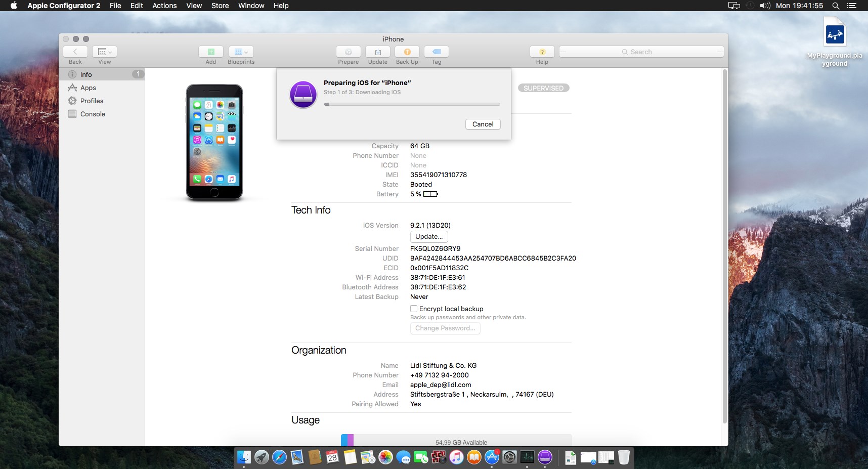868x469 pixels.
Task: Select Console in the sidebar
Action: pos(102,114)
